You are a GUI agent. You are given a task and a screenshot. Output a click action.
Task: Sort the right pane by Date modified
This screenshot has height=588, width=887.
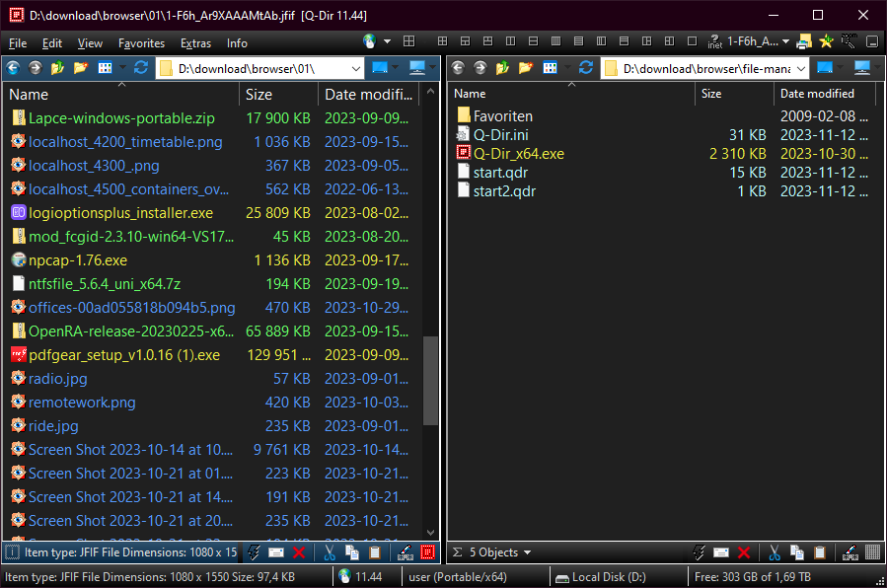[817, 94]
